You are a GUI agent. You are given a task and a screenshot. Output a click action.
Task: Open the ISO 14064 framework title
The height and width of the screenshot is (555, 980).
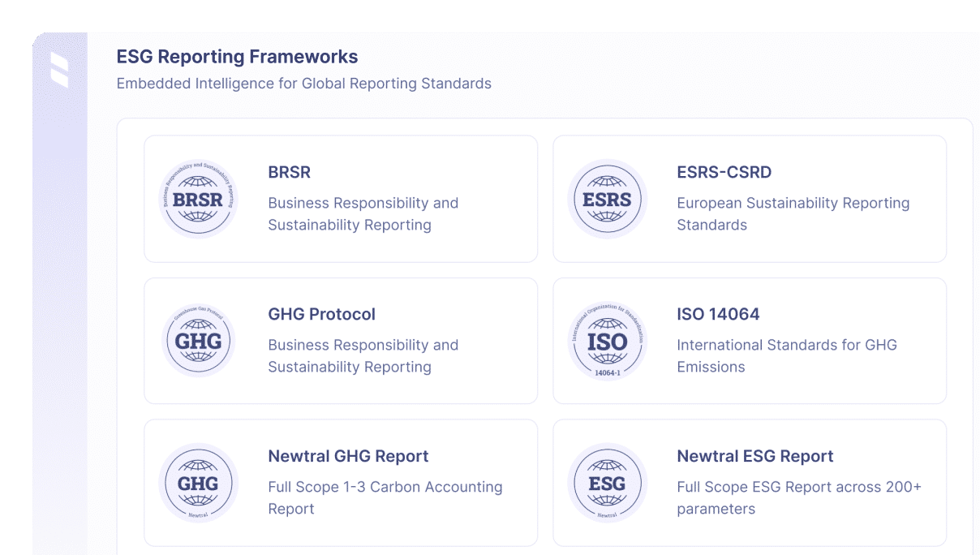point(718,314)
